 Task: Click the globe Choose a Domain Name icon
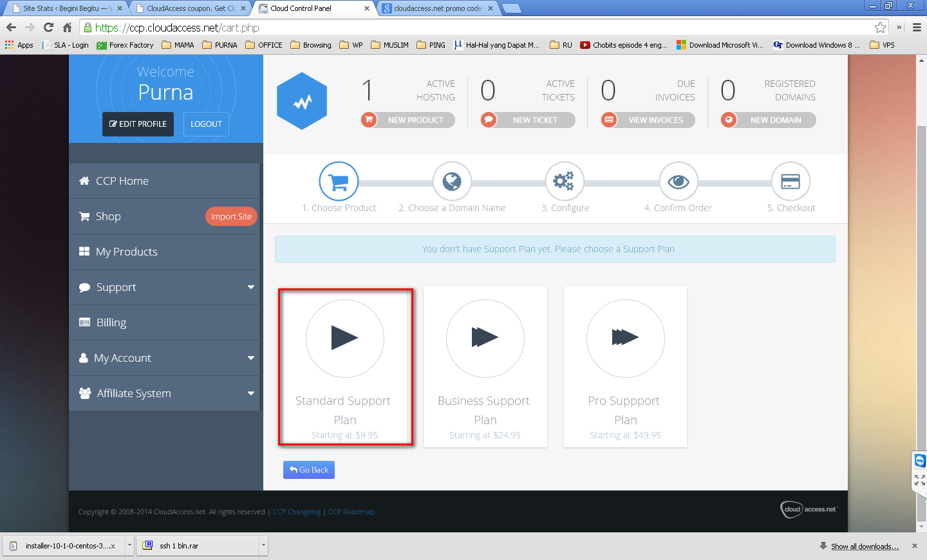pyautogui.click(x=452, y=182)
